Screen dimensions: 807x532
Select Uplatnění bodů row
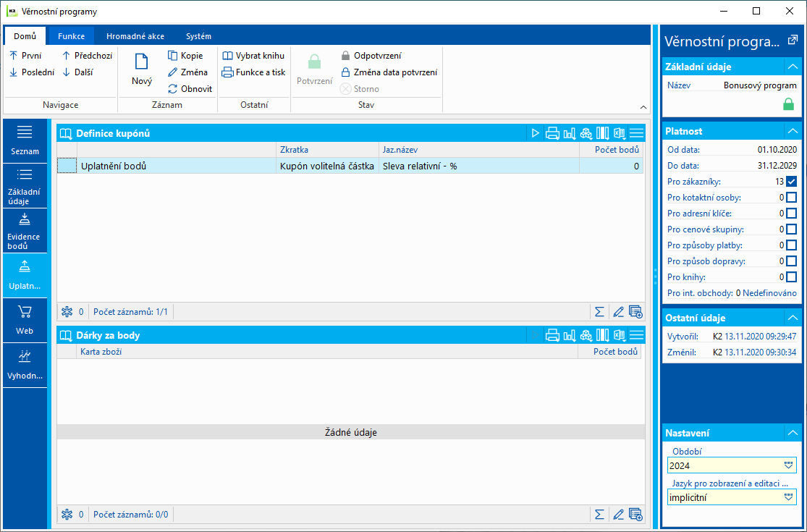tap(350, 166)
